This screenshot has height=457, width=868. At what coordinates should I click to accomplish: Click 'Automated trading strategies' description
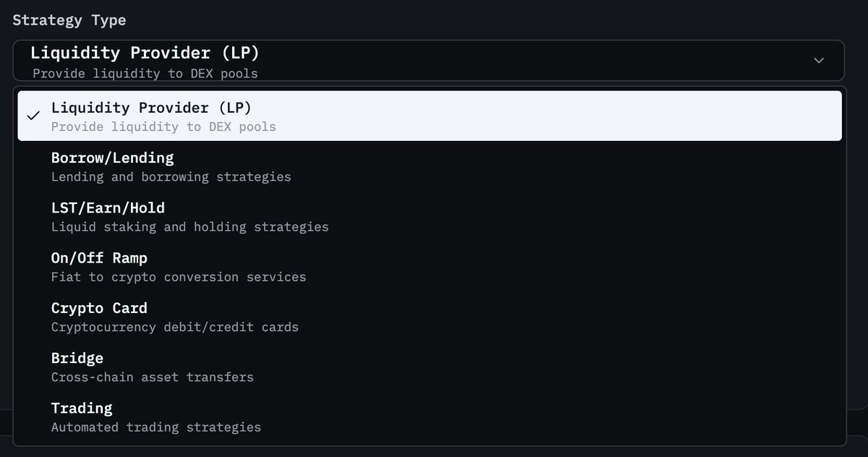click(x=156, y=427)
